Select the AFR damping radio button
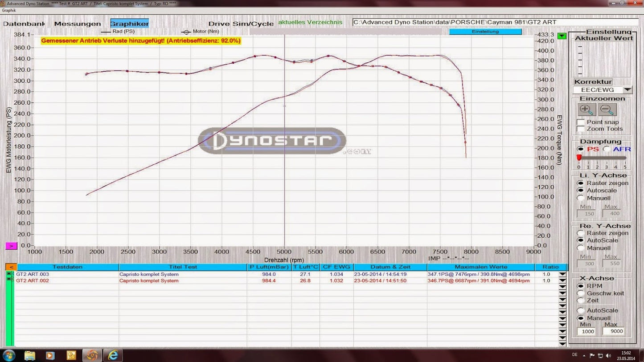The image size is (644, 362). (x=607, y=149)
